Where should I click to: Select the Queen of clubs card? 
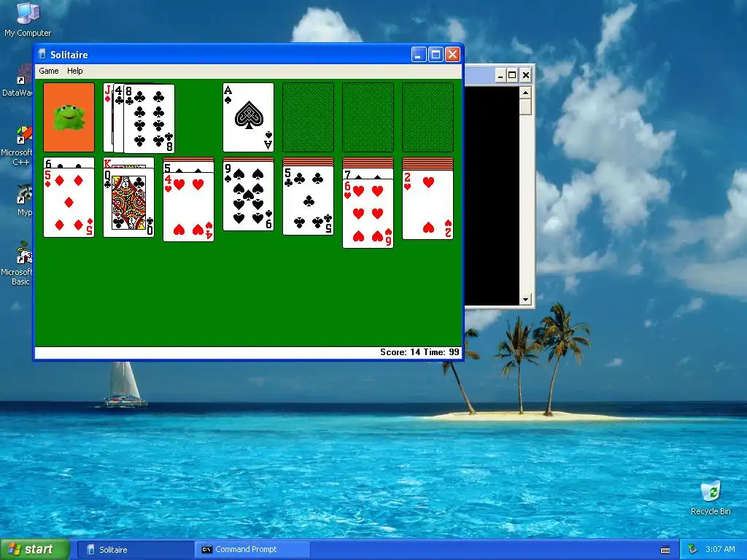pyautogui.click(x=128, y=203)
